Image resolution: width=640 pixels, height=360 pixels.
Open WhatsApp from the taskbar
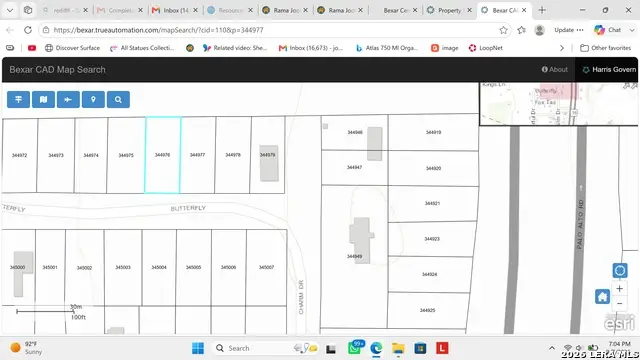pyautogui.click(x=354, y=348)
